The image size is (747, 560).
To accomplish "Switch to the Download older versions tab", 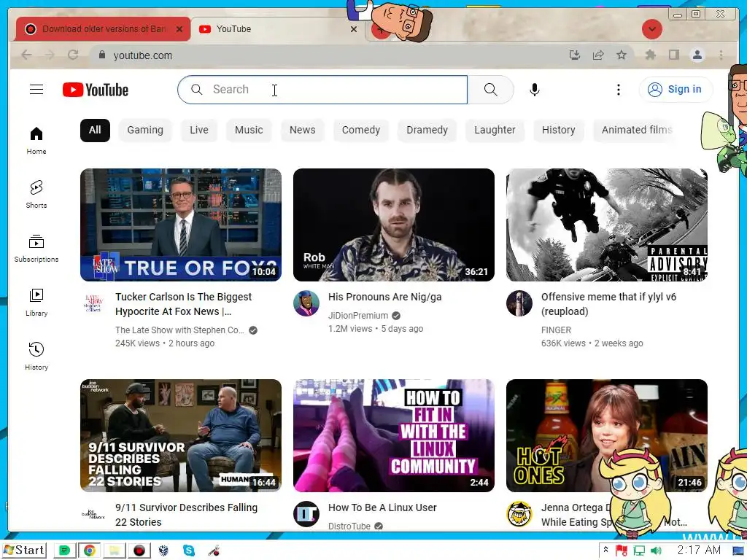I will pos(104,29).
